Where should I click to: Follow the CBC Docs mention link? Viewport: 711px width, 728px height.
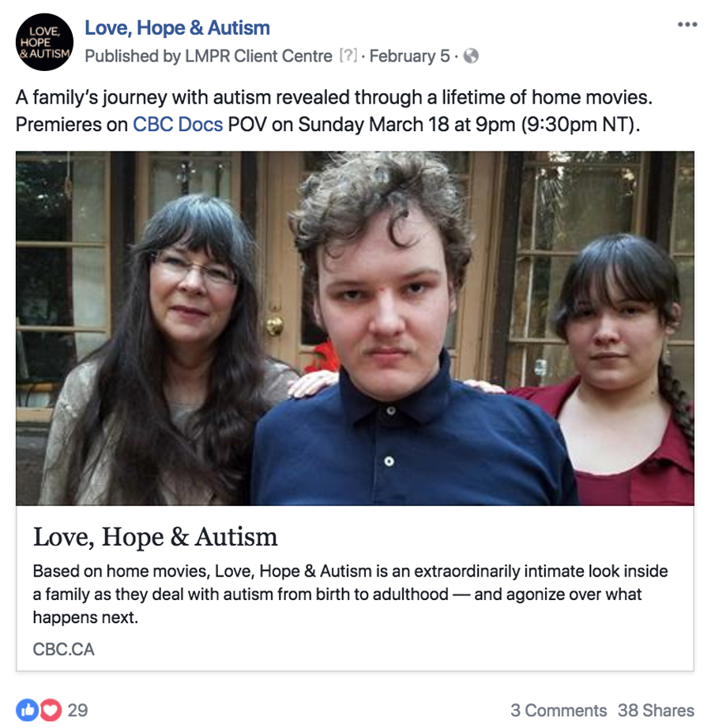point(178,125)
